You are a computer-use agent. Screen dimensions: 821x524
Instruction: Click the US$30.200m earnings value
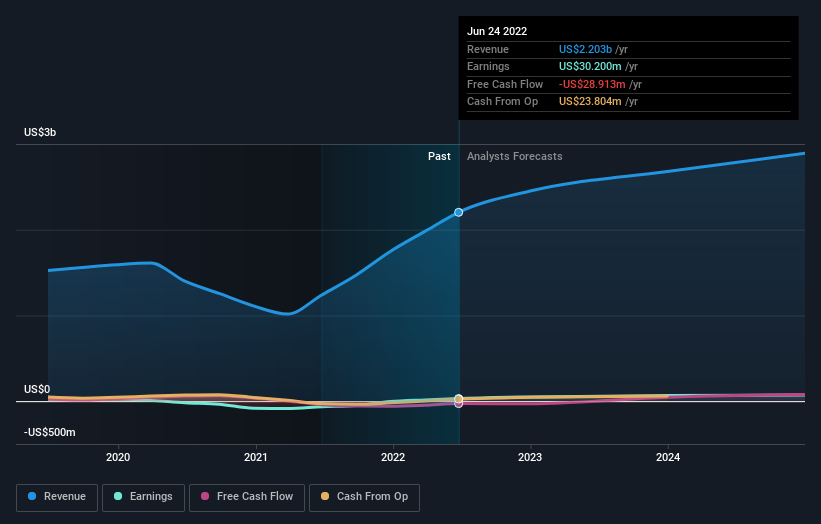coord(590,66)
